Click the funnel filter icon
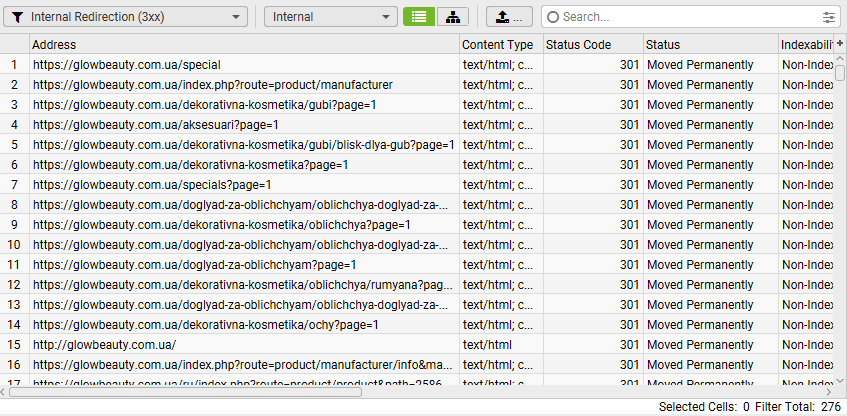 17,17
